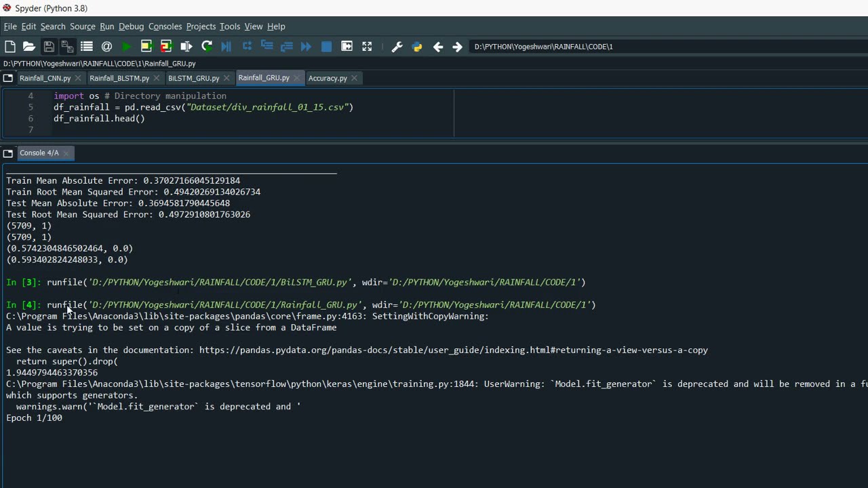The width and height of the screenshot is (868, 488).
Task: Close the Accuracy.py tab
Action: pos(354,79)
